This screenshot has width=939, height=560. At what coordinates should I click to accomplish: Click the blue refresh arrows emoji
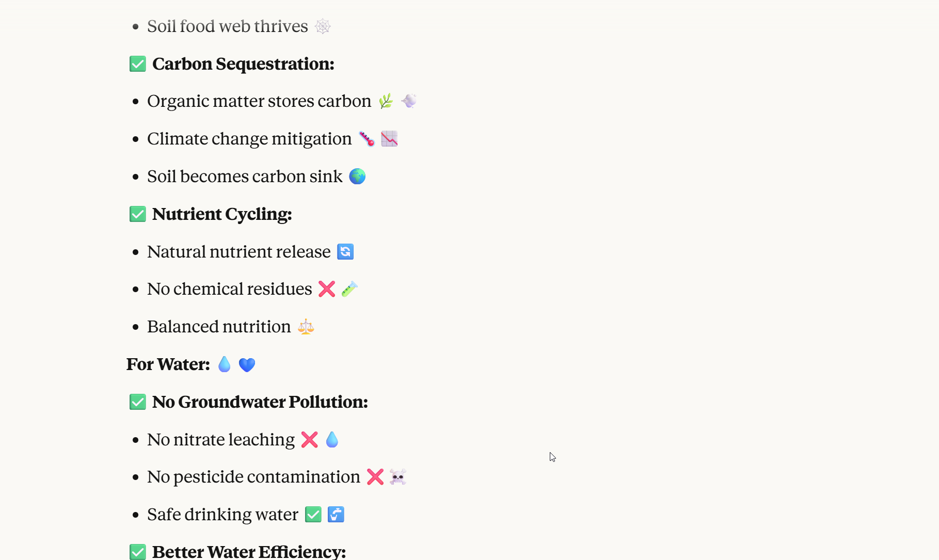345,252
